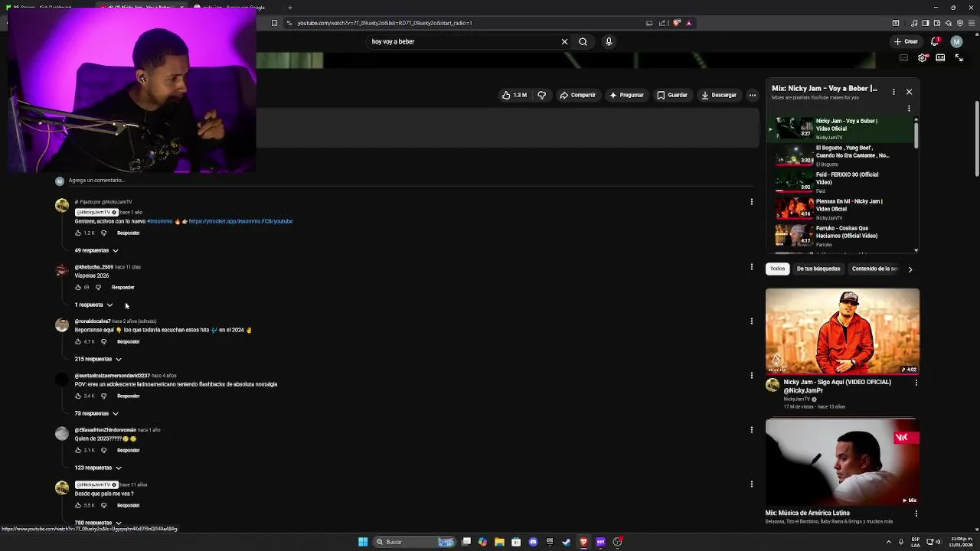This screenshot has width=980, height=551.
Task: Click the Preguntar button
Action: tap(626, 95)
